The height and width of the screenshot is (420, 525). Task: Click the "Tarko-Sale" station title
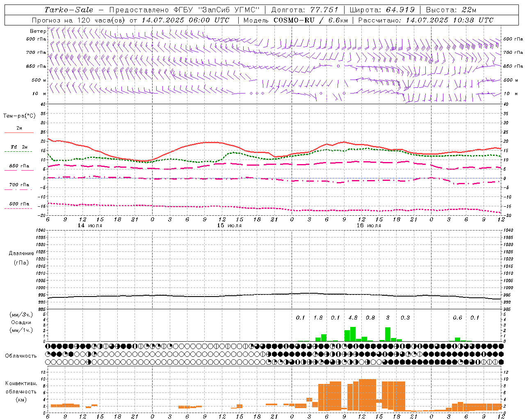(68, 10)
